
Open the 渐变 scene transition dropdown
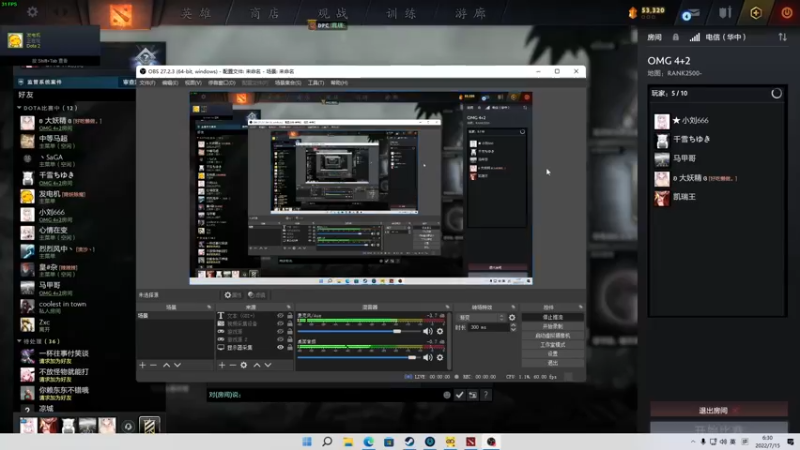click(481, 317)
